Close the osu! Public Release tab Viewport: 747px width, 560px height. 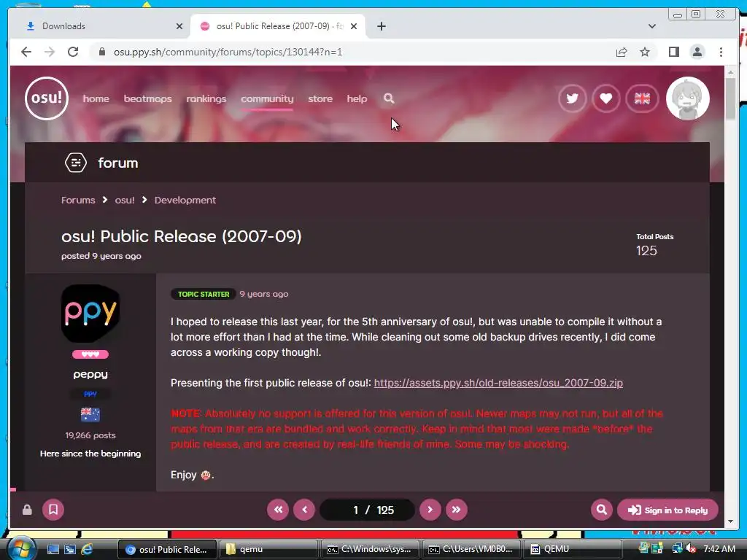(x=354, y=26)
